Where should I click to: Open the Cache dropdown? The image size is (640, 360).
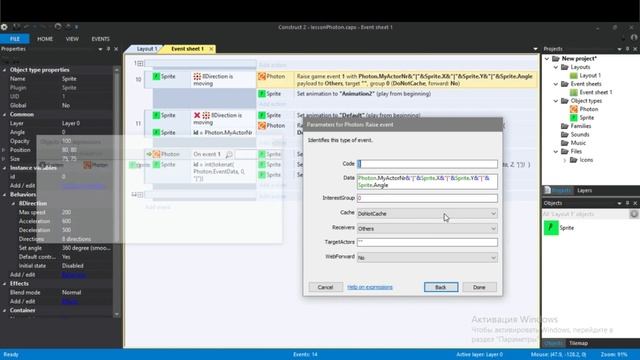click(427, 213)
